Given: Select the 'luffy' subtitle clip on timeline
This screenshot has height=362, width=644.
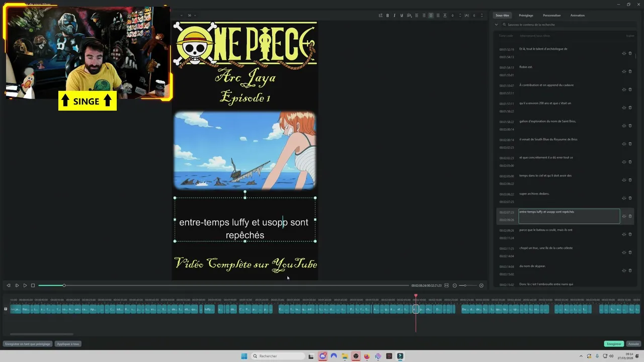Looking at the screenshot, I should point(208,310).
